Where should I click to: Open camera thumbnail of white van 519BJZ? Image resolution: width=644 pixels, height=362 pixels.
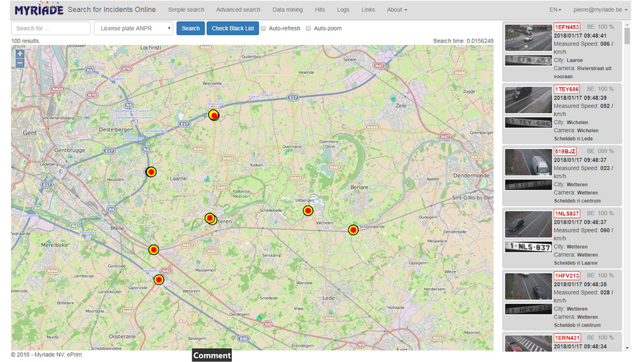coord(528,162)
